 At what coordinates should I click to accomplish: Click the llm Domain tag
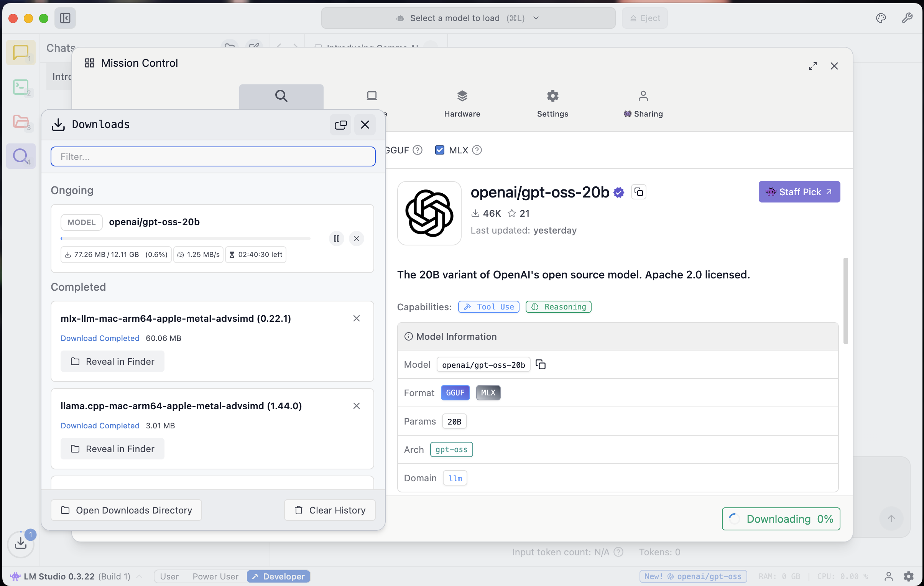point(455,479)
